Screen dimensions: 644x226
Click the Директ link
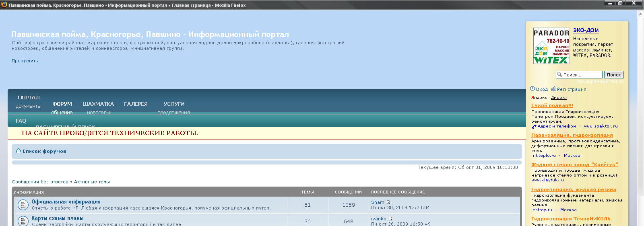[x=559, y=97]
